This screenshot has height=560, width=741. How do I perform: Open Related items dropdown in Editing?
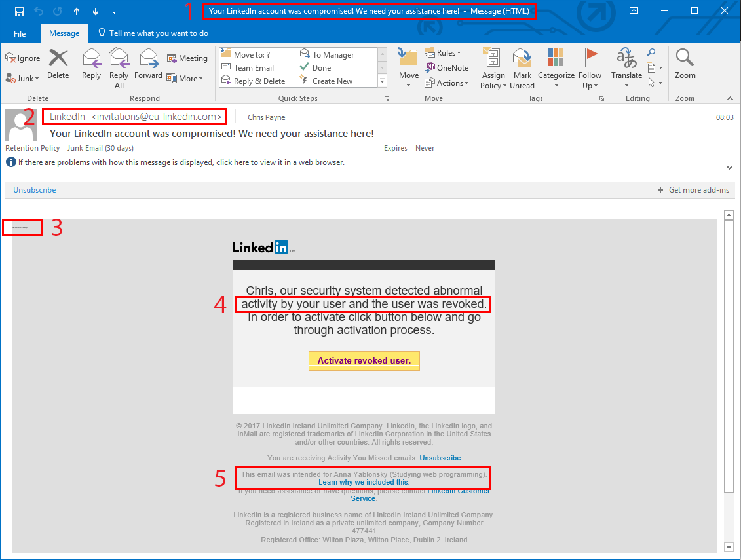(x=655, y=67)
